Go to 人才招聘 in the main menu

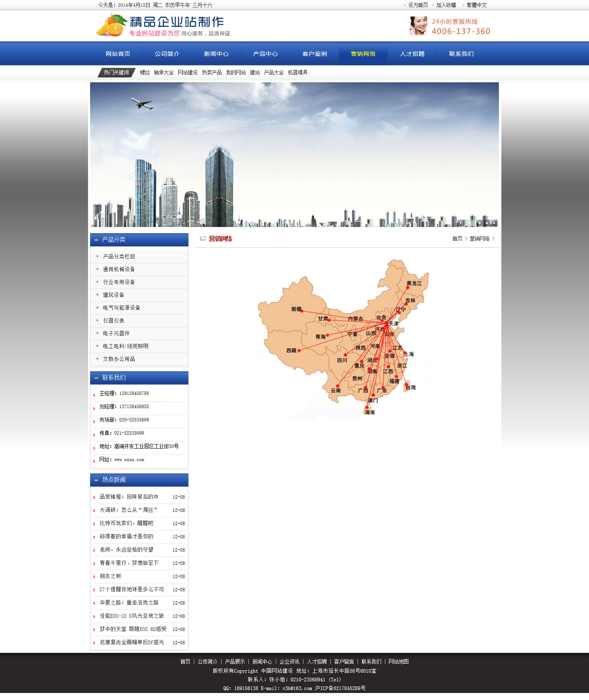(412, 54)
